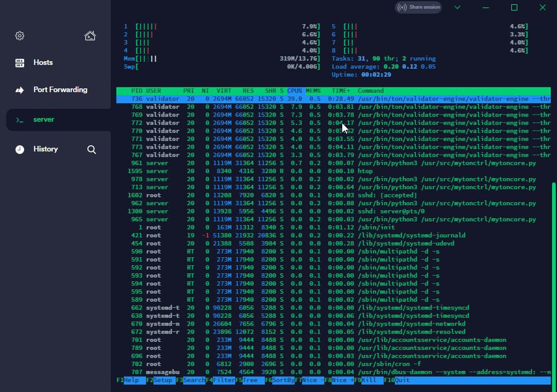557x392 pixels.
Task: Click F9 Kill in htop footer
Action: (369, 380)
